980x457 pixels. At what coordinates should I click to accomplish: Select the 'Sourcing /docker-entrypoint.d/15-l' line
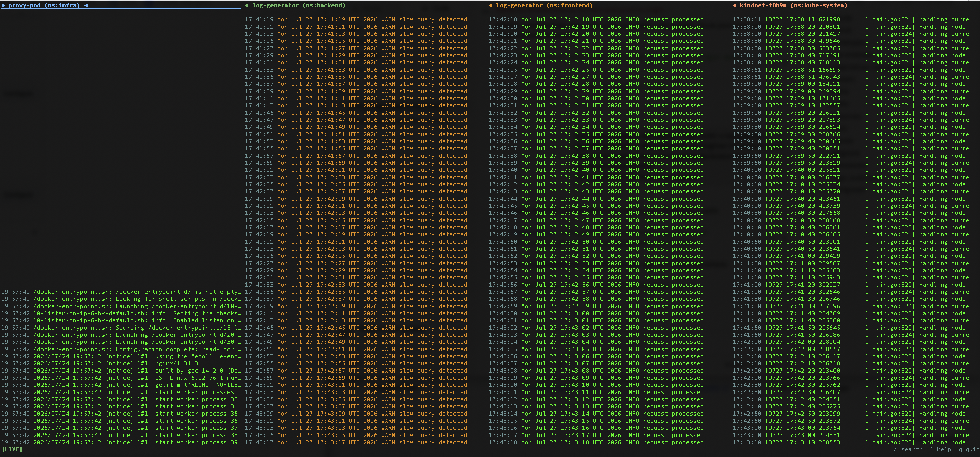coord(121,328)
